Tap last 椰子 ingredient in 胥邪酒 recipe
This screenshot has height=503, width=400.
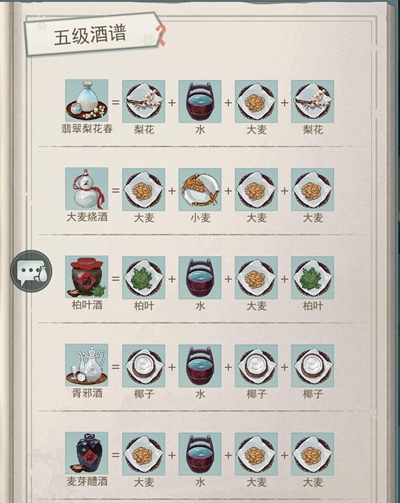pyautogui.click(x=313, y=366)
